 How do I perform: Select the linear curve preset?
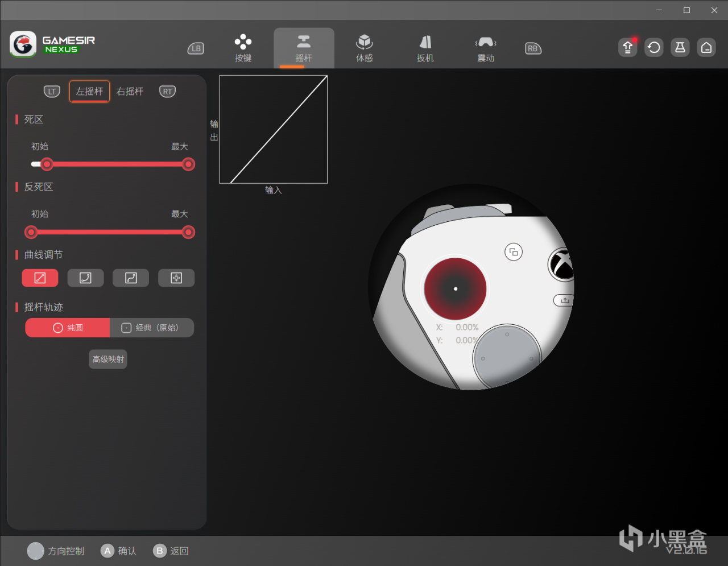40,278
